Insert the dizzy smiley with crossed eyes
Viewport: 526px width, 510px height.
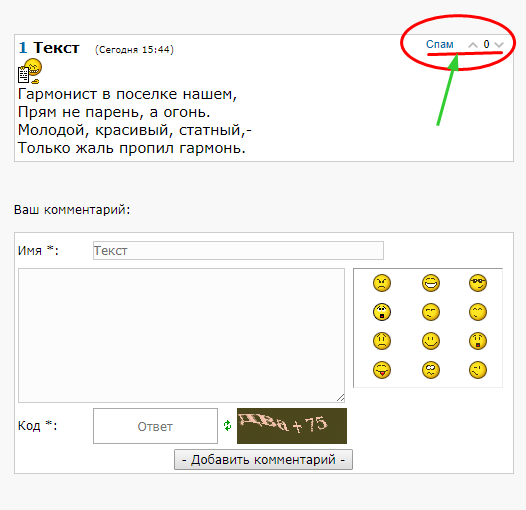coord(431,370)
